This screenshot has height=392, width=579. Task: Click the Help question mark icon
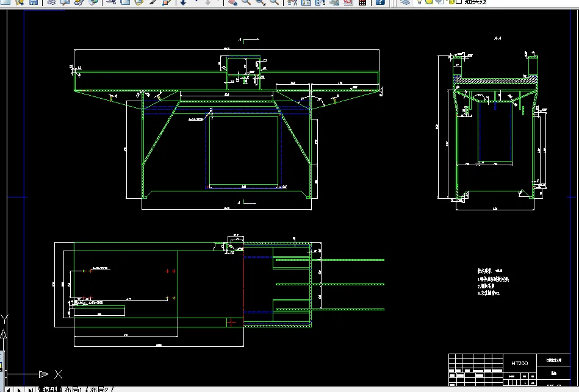[x=380, y=2]
